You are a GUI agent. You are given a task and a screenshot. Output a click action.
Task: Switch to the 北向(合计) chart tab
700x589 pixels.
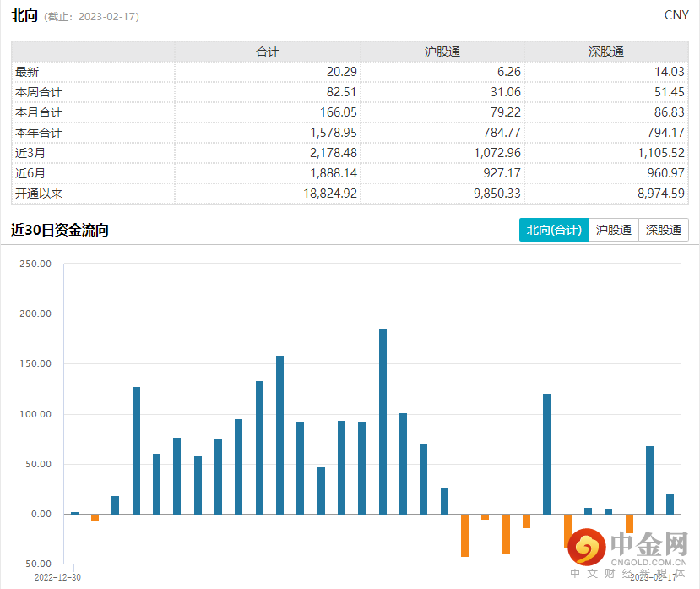click(554, 230)
